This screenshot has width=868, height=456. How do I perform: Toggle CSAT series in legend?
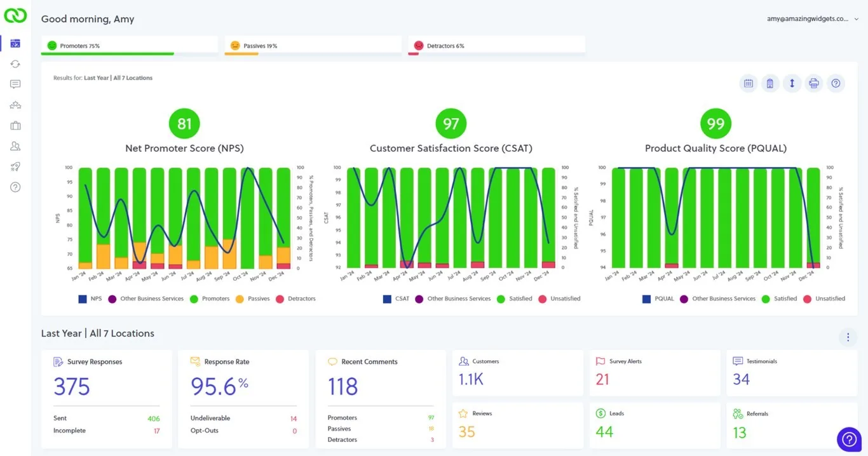point(397,298)
